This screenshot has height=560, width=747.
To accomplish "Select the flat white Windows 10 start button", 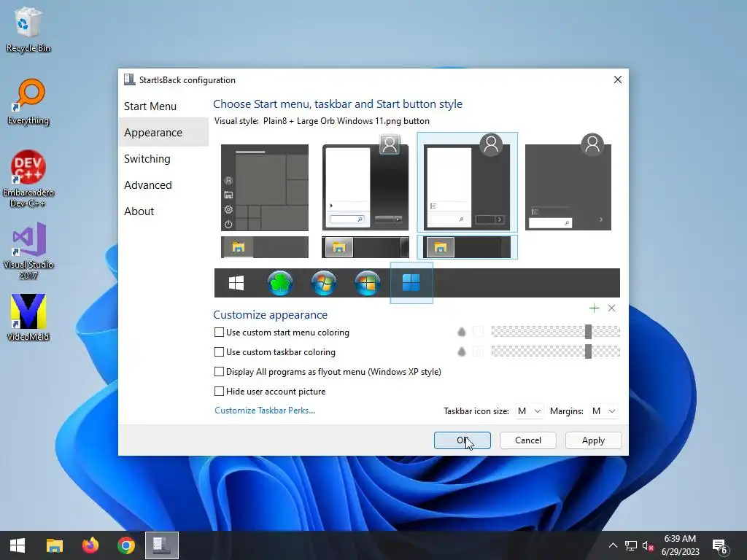I will pyautogui.click(x=236, y=283).
